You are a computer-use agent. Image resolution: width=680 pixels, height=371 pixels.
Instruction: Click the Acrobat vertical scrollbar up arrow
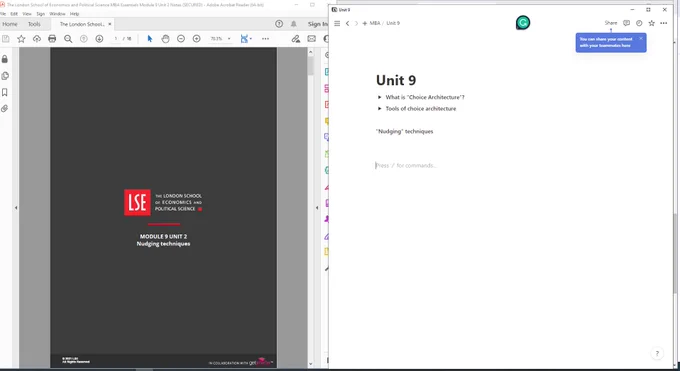pos(310,52)
